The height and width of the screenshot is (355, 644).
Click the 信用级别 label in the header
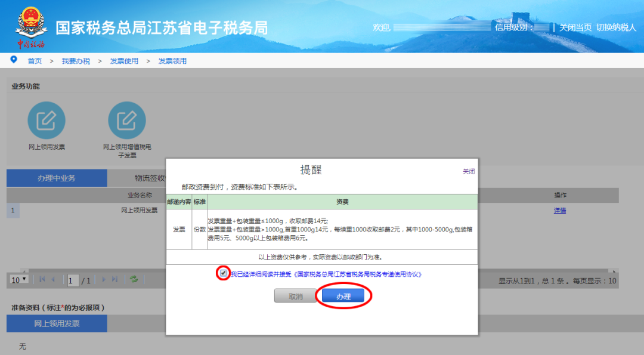pos(513,27)
